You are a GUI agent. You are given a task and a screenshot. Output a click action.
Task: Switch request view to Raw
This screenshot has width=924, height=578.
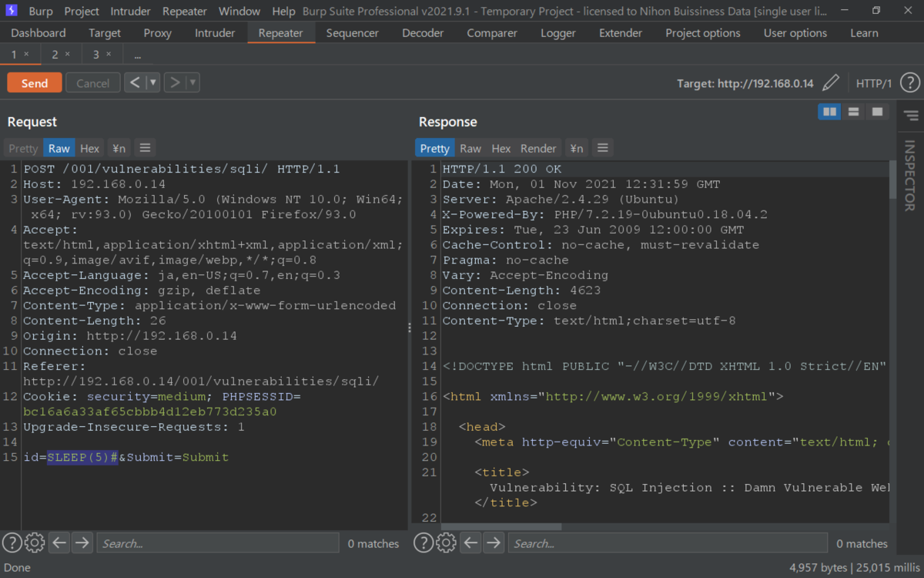pyautogui.click(x=59, y=148)
